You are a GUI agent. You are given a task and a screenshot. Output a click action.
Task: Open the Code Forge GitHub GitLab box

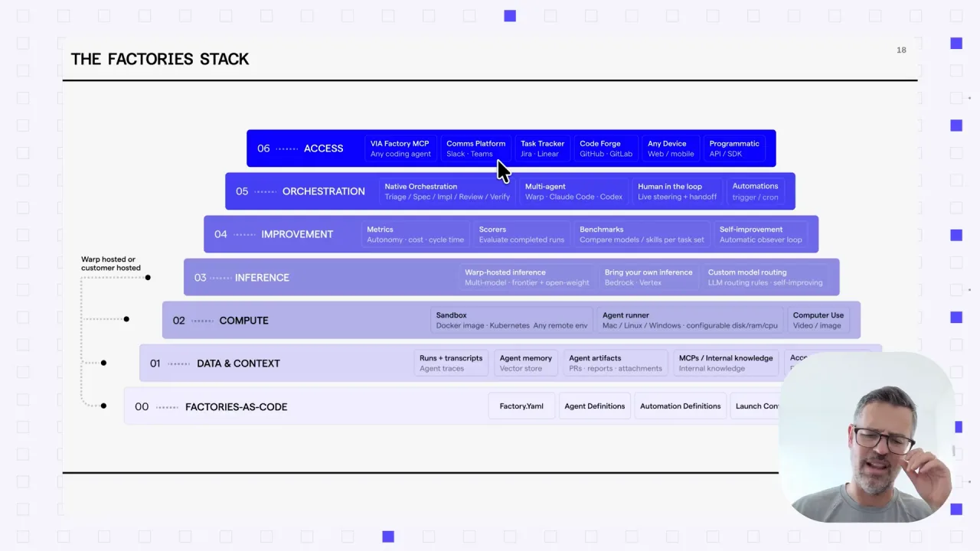(x=606, y=148)
